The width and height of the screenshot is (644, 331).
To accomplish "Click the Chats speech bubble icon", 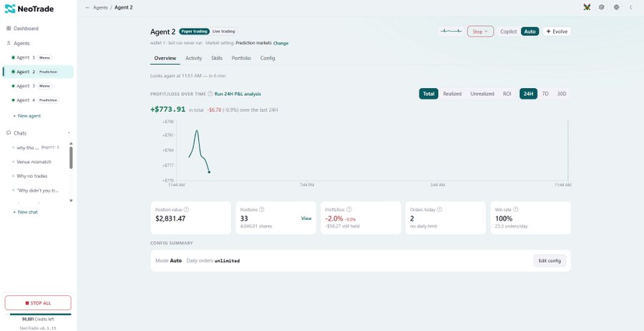I will click(x=9, y=133).
